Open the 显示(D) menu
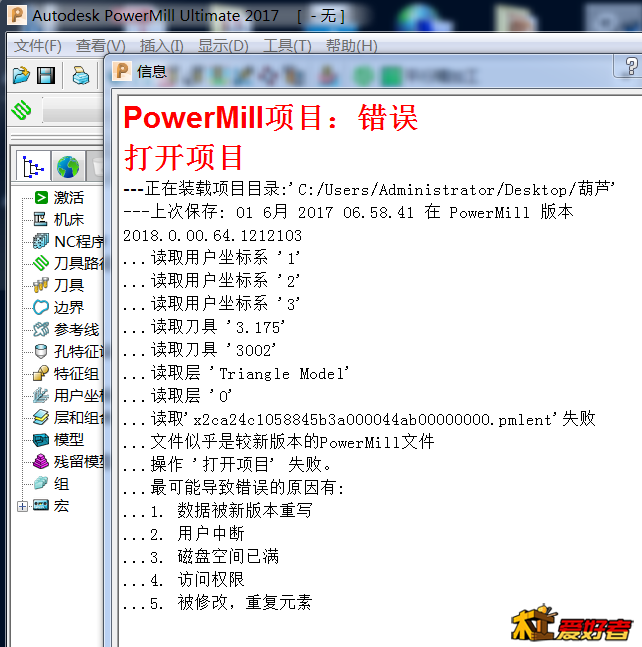Image resolution: width=642 pixels, height=647 pixels. [223, 46]
